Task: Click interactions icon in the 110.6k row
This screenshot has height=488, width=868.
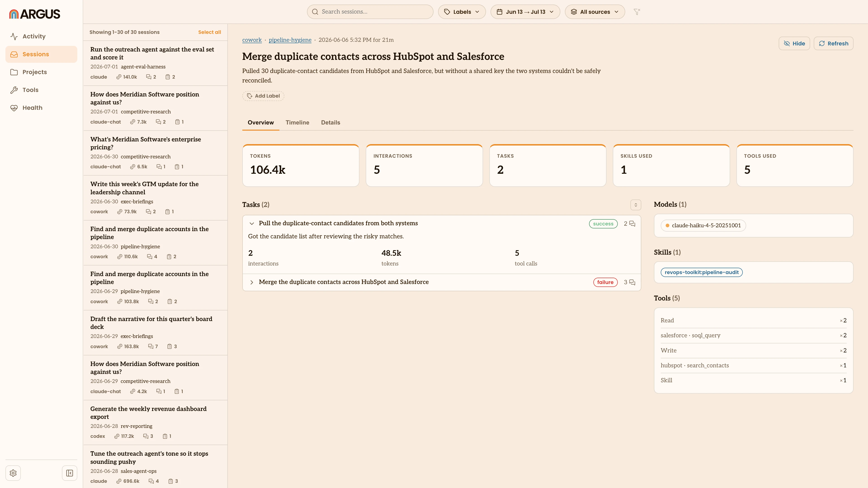Action: pos(150,257)
